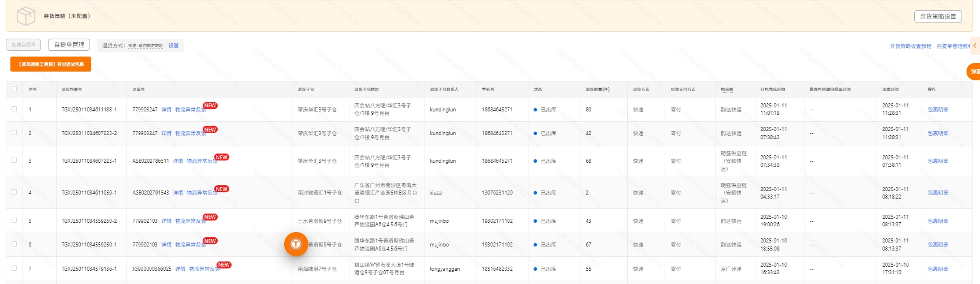The image size is (980, 284).
Task: Select row 4 checkbox
Action: tap(14, 192)
